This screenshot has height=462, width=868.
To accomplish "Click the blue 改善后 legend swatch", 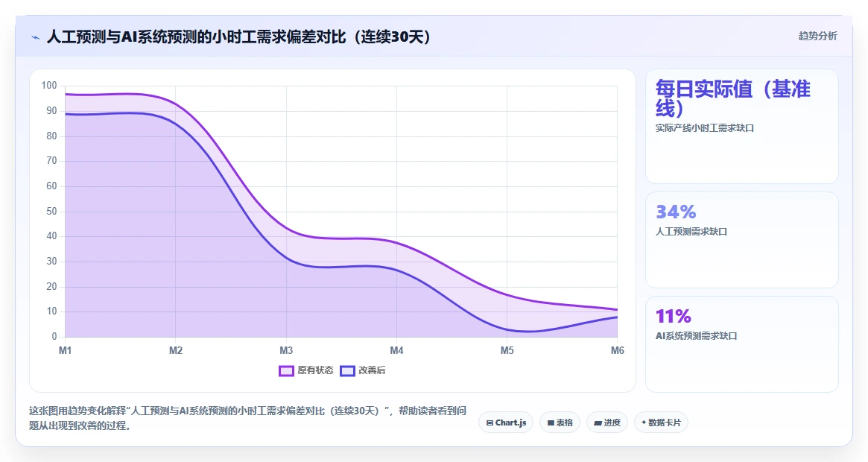I will (347, 370).
